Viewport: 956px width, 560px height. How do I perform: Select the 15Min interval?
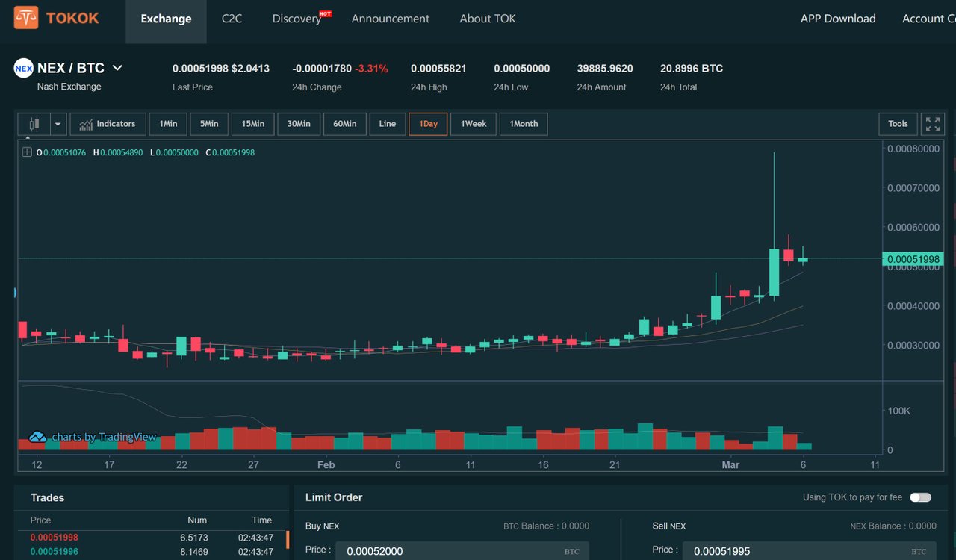252,124
